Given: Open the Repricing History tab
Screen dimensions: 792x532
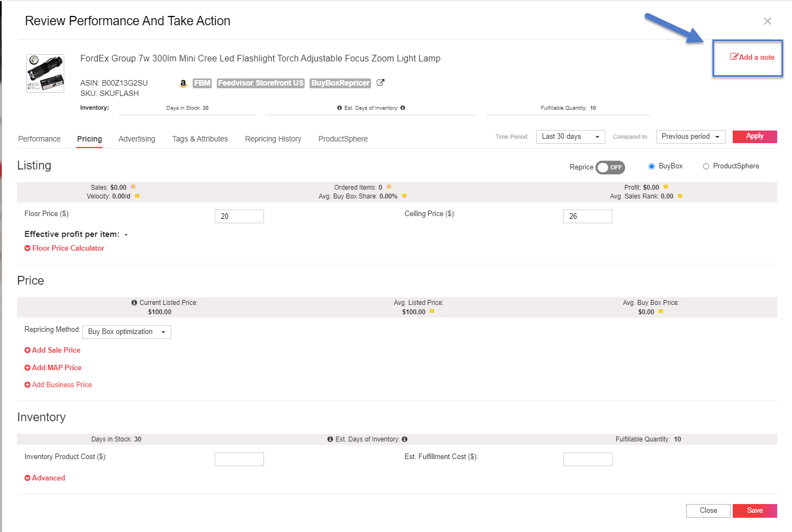Looking at the screenshot, I should 273,139.
